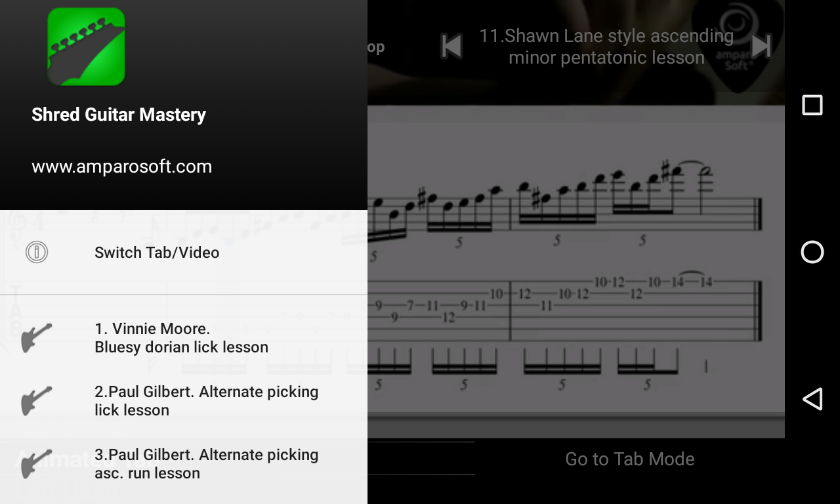Tap guitar icon for Alternate picking asc. run
840x504 pixels.
37,463
